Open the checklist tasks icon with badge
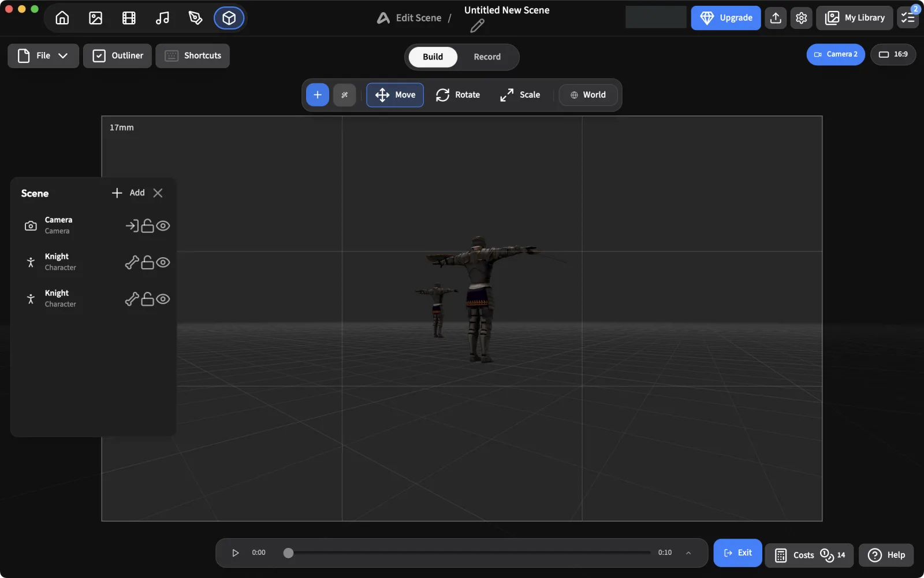The width and height of the screenshot is (924, 578). pyautogui.click(x=908, y=18)
